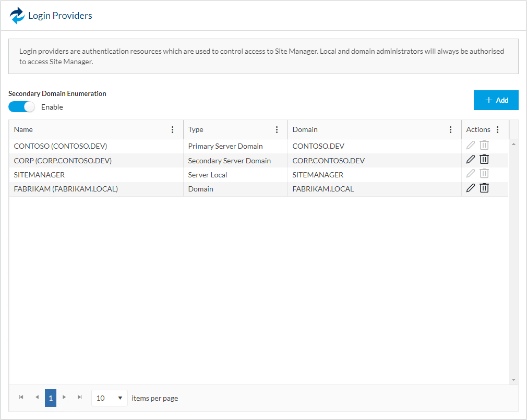Jump to the last page of results
Image resolution: width=527 pixels, height=420 pixels.
coord(80,398)
